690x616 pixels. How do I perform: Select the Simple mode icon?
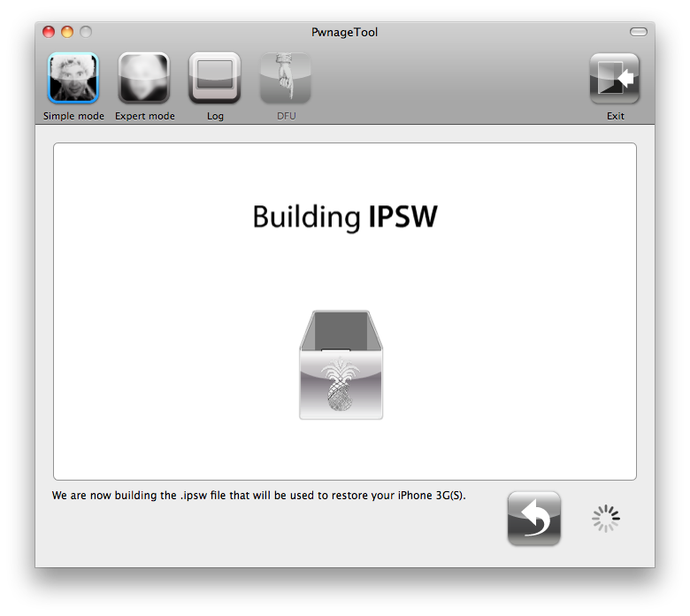[x=73, y=79]
